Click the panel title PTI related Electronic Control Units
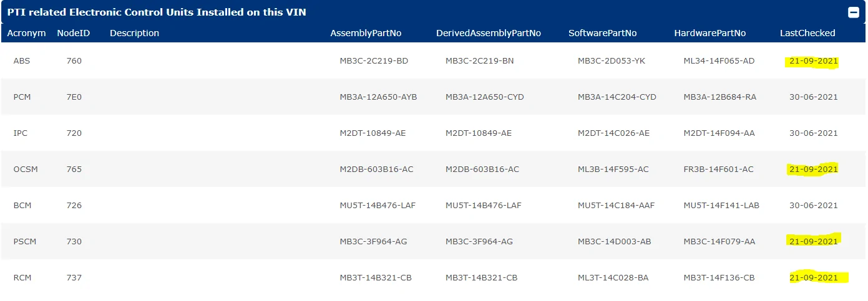868x301 pixels. (x=157, y=12)
